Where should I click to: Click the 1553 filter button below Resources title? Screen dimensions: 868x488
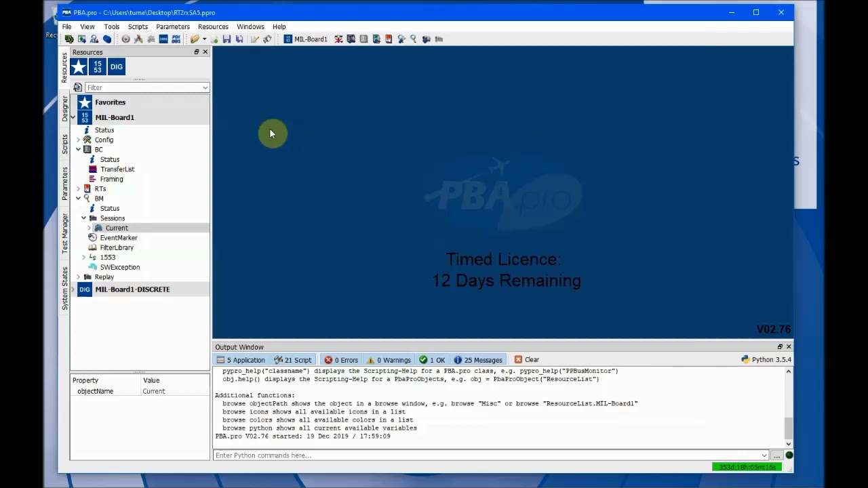coord(98,66)
